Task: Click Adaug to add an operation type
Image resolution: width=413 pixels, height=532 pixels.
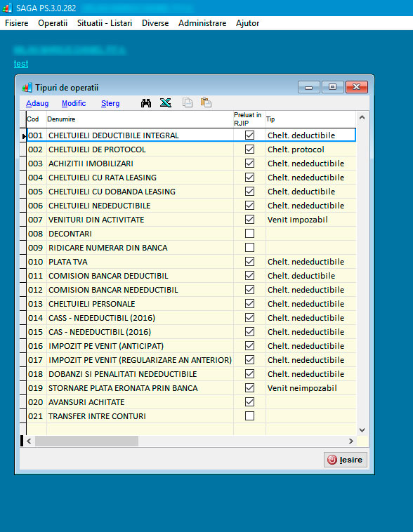Action: (37, 103)
